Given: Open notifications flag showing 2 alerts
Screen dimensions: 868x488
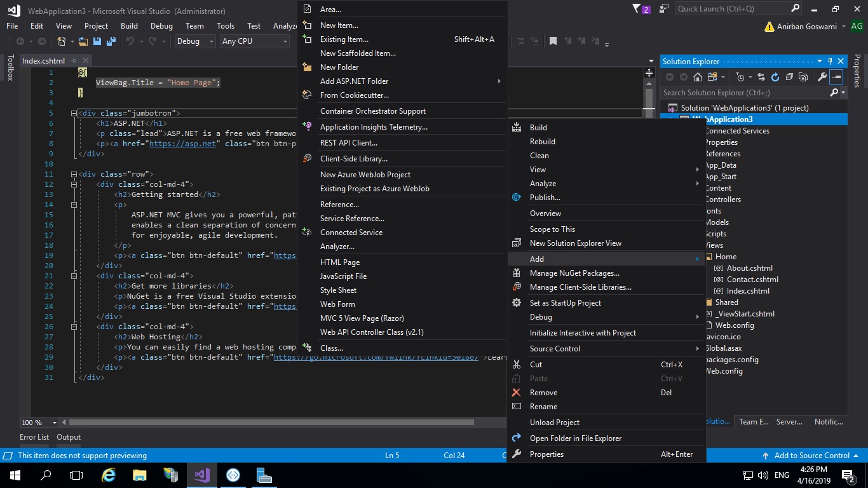Looking at the screenshot, I should [641, 8].
